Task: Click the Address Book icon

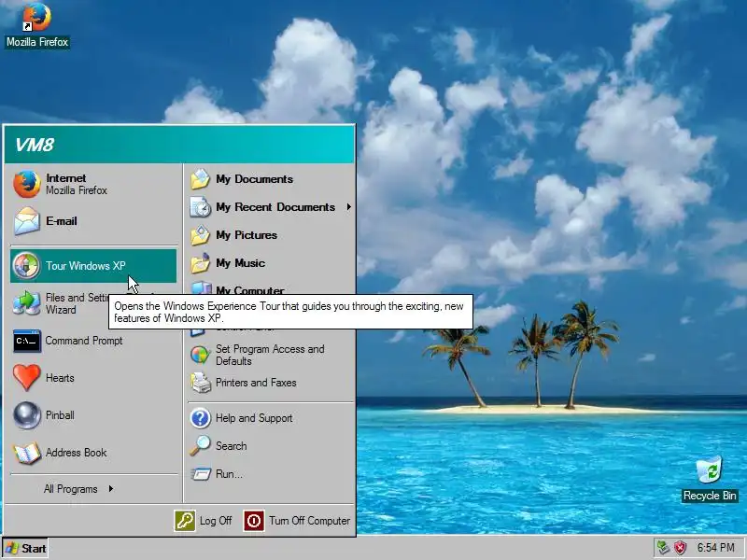Action: click(26, 453)
